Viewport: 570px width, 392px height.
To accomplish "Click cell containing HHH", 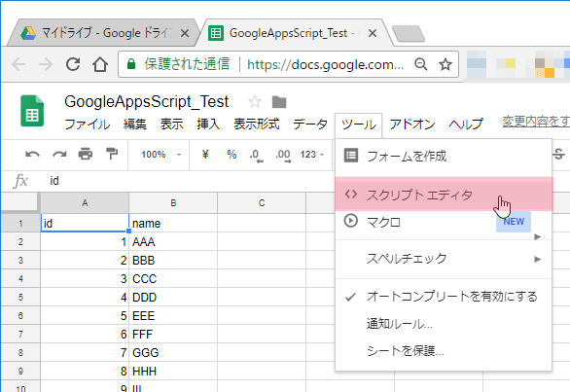I will pyautogui.click(x=173, y=372).
